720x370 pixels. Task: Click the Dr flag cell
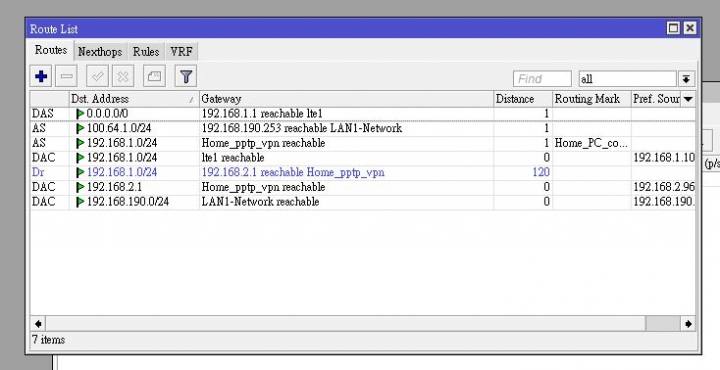pyautogui.click(x=37, y=172)
